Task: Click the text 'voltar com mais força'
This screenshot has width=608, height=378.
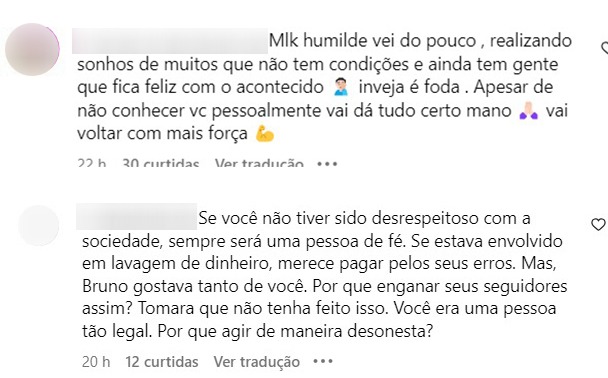Action: (162, 133)
